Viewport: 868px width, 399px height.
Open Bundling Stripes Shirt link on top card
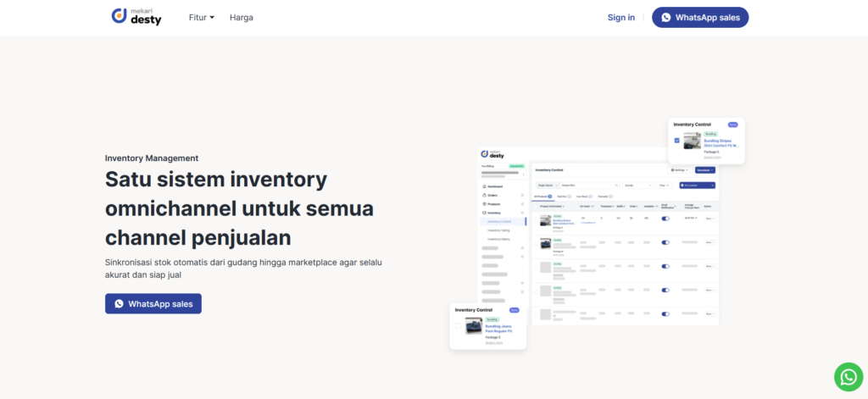(721, 143)
